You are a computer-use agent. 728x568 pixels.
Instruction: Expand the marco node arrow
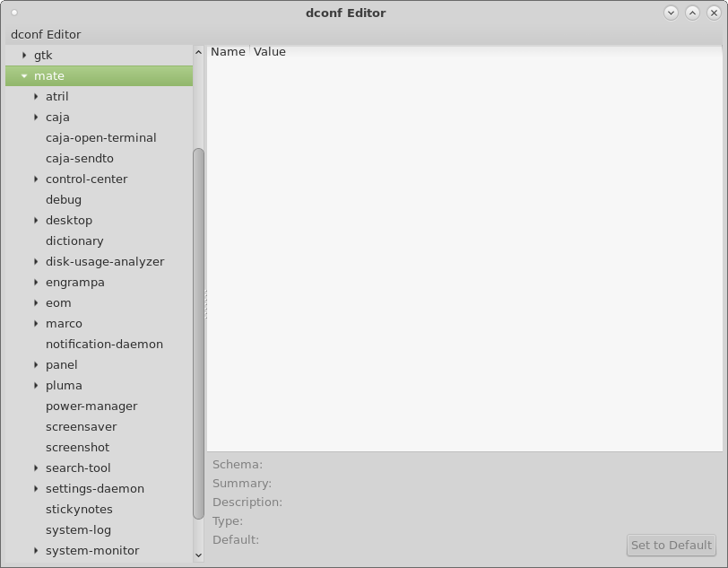[x=36, y=324]
